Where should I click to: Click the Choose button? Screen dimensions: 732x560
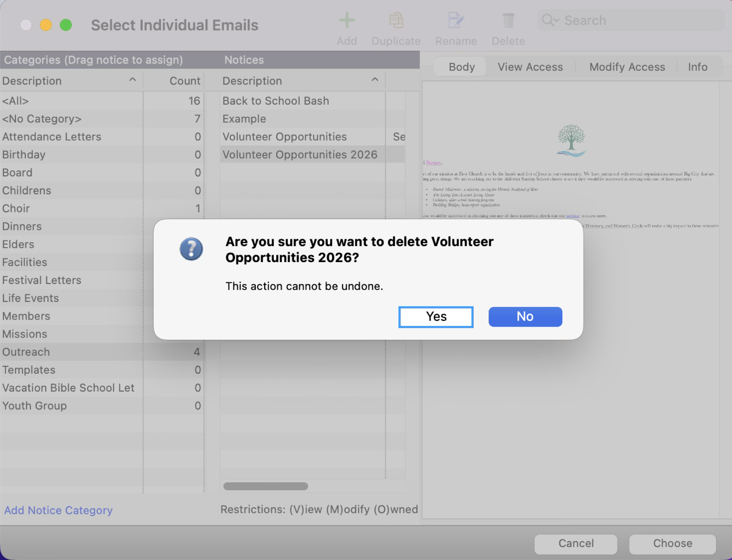(673, 544)
